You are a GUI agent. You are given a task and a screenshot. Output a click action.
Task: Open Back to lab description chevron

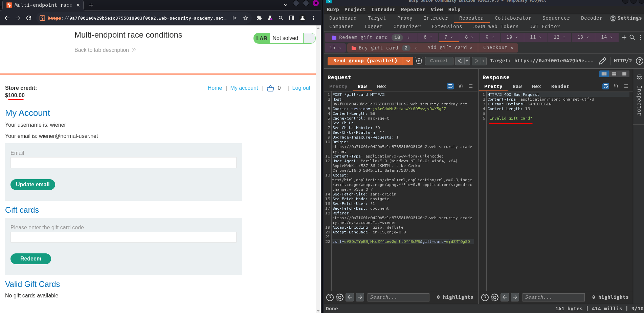coord(134,50)
